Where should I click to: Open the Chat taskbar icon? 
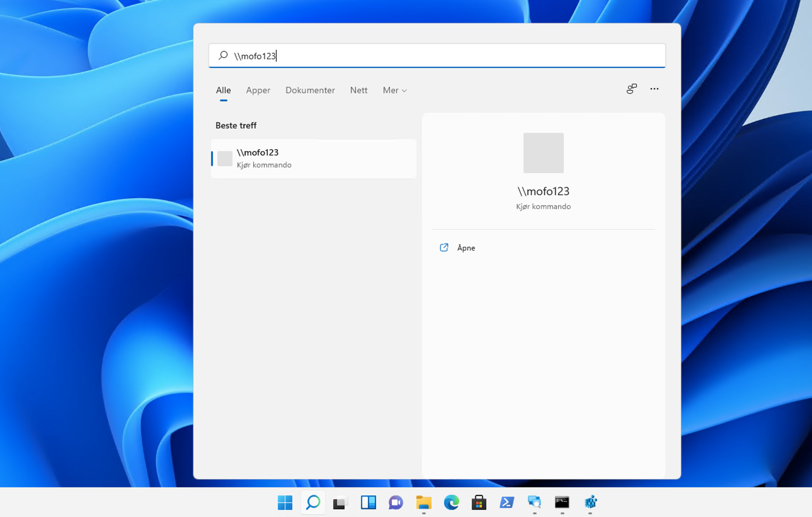pyautogui.click(x=396, y=503)
